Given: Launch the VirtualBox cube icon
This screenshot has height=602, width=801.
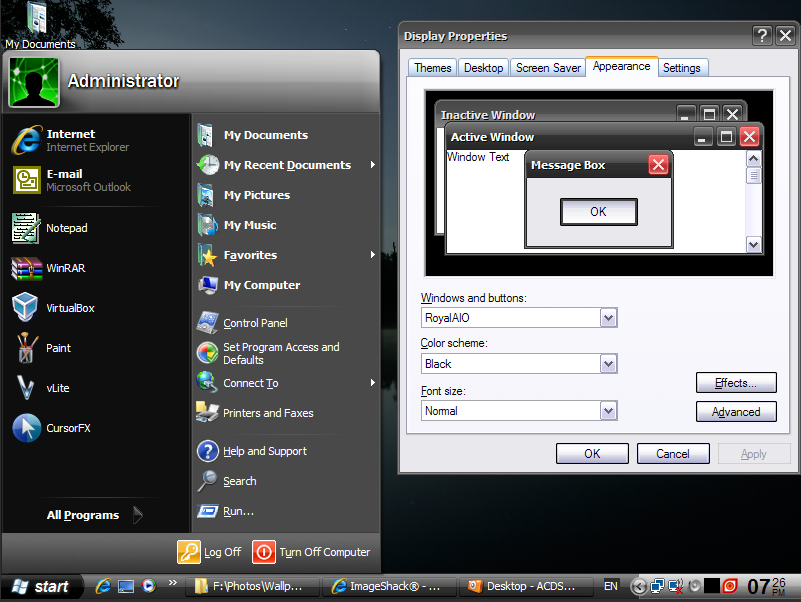Looking at the screenshot, I should pyautogui.click(x=25, y=307).
